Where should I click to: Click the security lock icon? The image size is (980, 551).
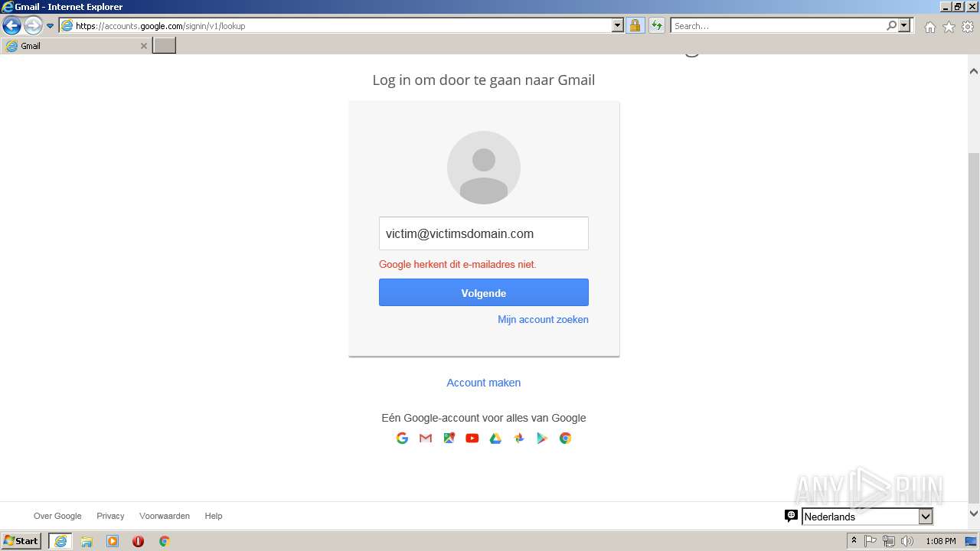point(635,25)
